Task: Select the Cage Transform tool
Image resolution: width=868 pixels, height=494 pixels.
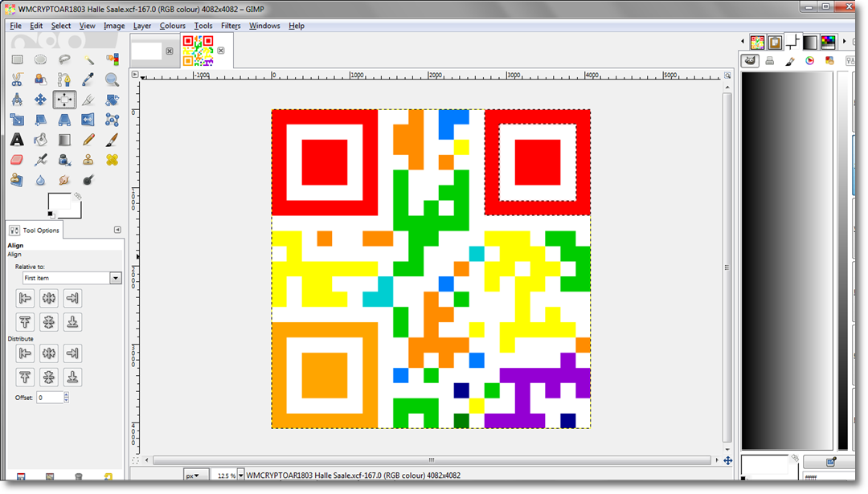Action: coord(112,120)
